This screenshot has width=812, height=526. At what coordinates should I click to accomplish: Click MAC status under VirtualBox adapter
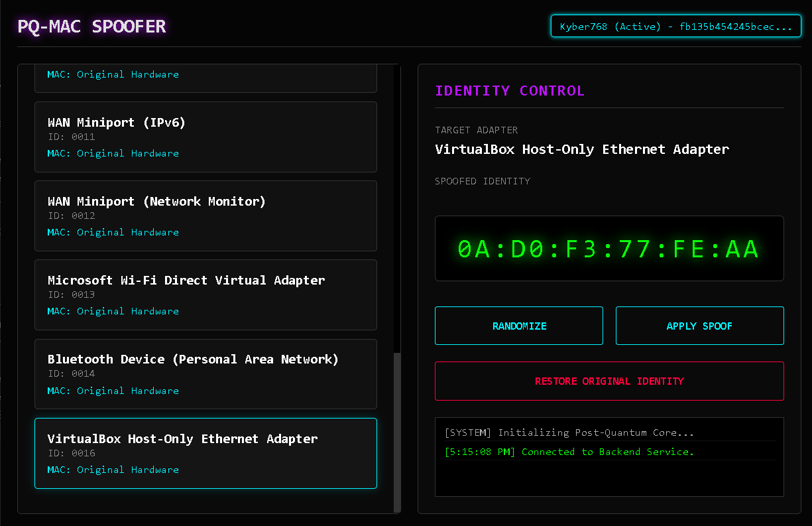click(113, 470)
